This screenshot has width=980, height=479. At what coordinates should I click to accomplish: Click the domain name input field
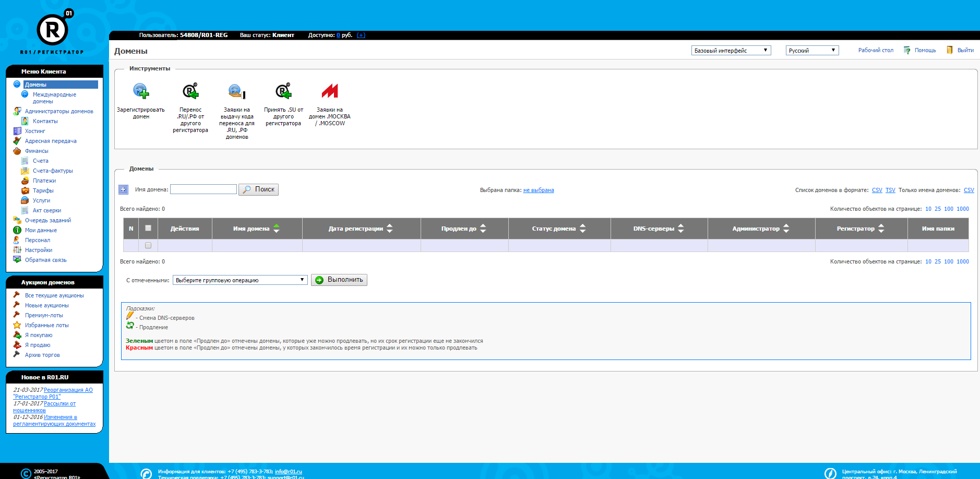204,189
